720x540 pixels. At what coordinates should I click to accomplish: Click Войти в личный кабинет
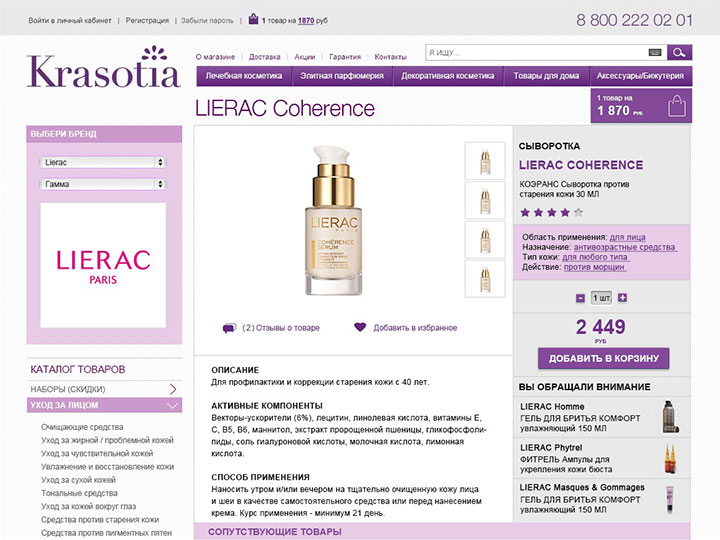pos(70,21)
